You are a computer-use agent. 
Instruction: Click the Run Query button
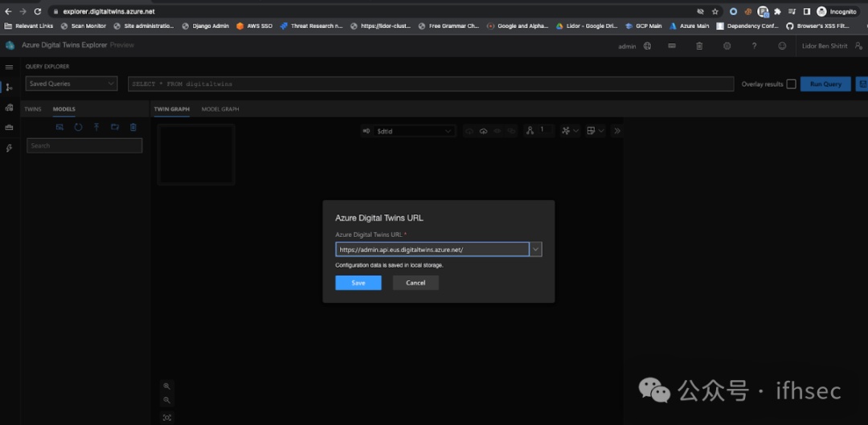pyautogui.click(x=825, y=84)
